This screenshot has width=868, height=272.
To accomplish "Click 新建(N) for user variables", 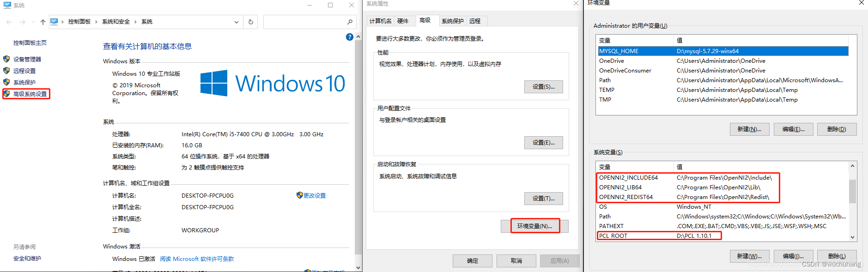I will point(749,129).
